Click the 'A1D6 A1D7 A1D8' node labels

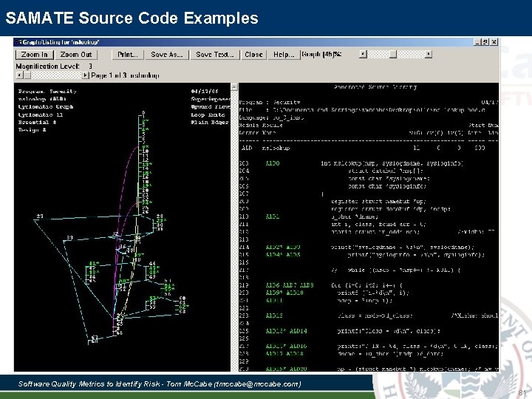pos(290,285)
